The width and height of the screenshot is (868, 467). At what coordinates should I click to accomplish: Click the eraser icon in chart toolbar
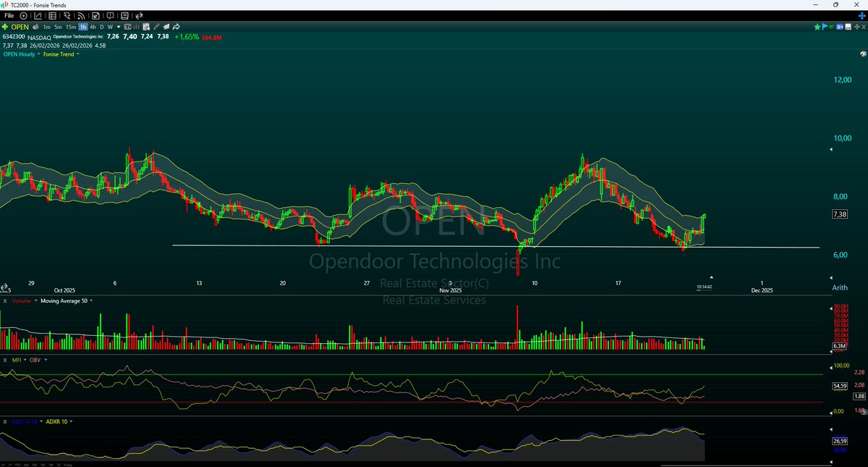166,27
